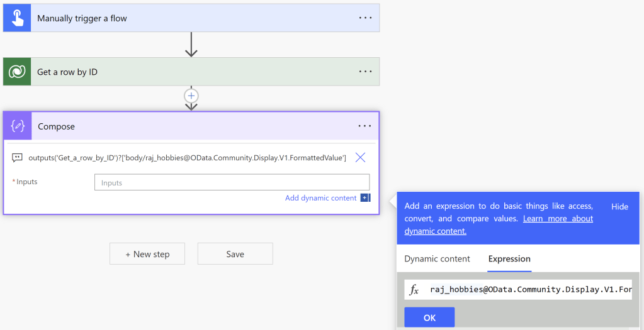Open the ellipsis menu for Get a row by ID
This screenshot has width=644, height=330.
tap(365, 72)
